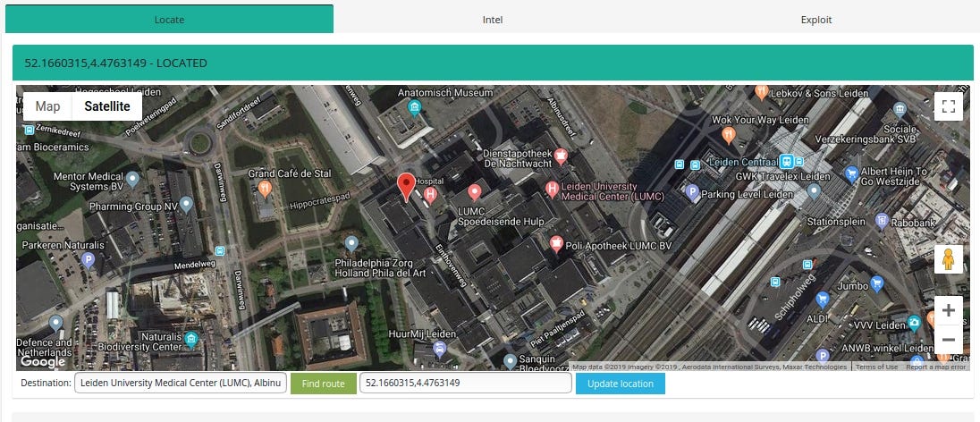Click ALDI shopping cart icon
The width and height of the screenshot is (980, 422).
coord(823,300)
